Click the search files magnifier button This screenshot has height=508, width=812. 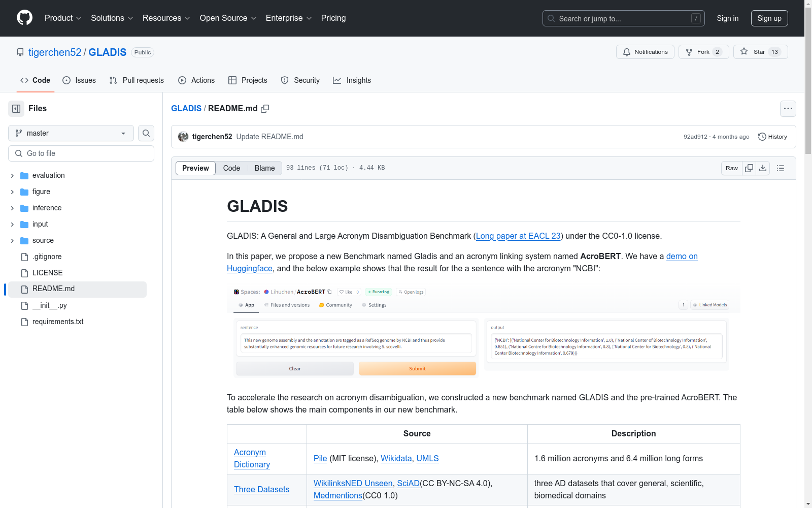tap(146, 133)
